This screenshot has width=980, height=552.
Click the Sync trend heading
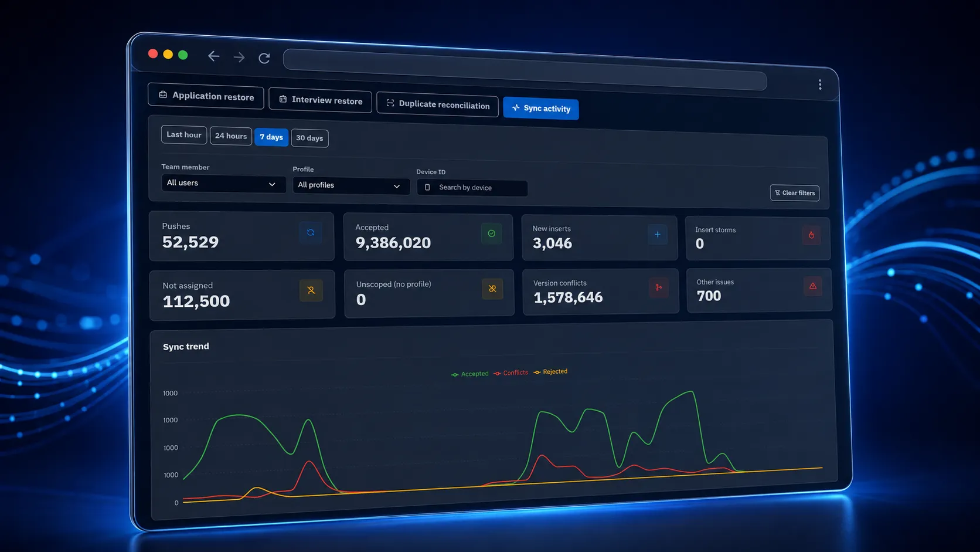pyautogui.click(x=186, y=347)
